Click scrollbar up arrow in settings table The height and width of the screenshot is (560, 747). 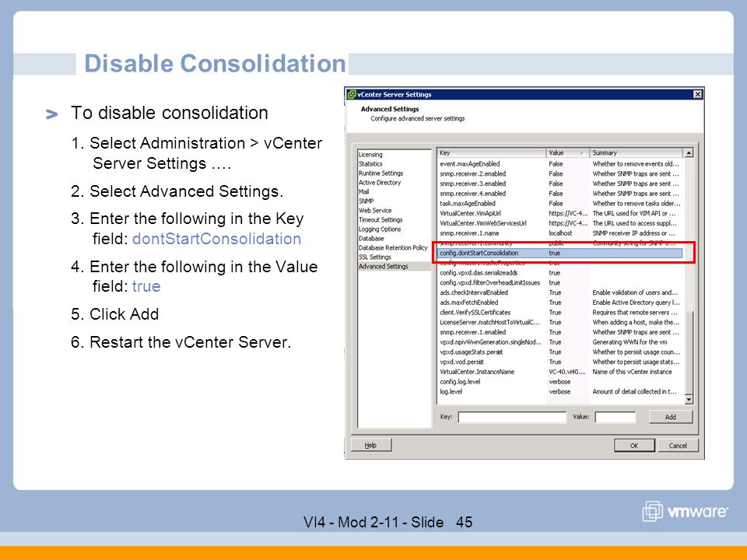[689, 153]
